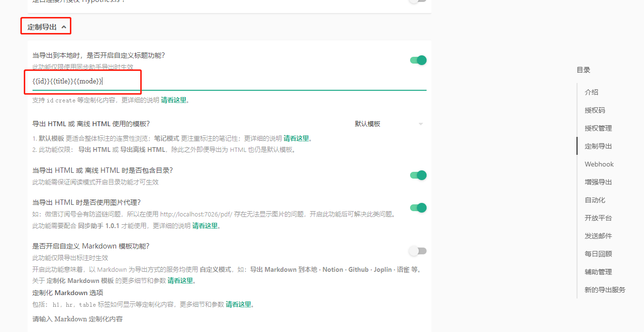The height and width of the screenshot is (332, 644).
Task: Go to 每日回顾 in the table of contents
Action: point(598,254)
